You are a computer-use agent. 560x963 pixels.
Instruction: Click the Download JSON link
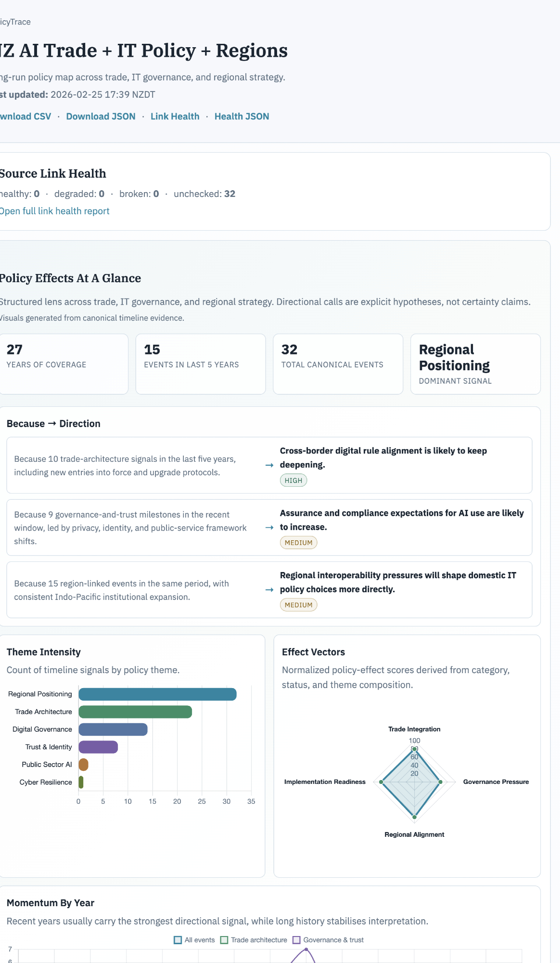101,117
